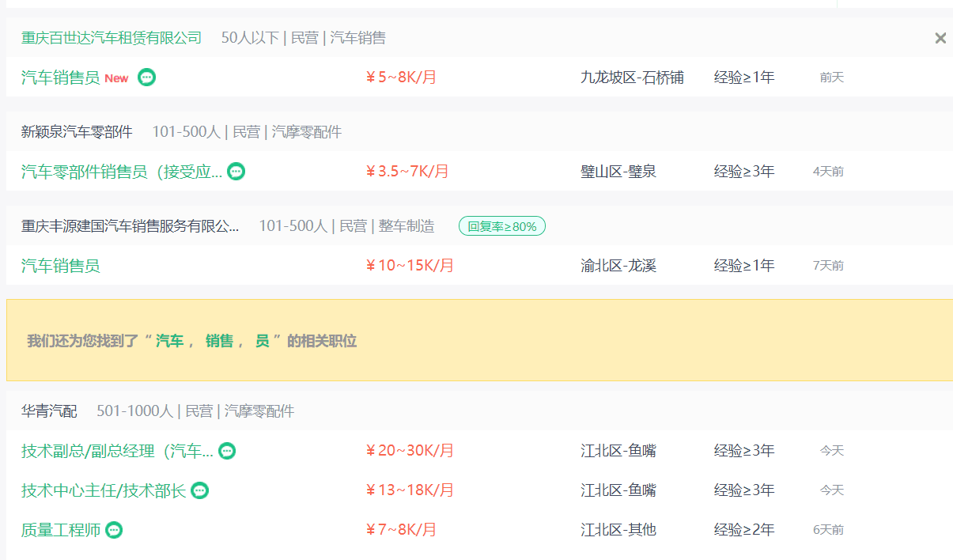This screenshot has height=560, width=953.
Task: Click the yellow related positions banner
Action: pos(479,341)
